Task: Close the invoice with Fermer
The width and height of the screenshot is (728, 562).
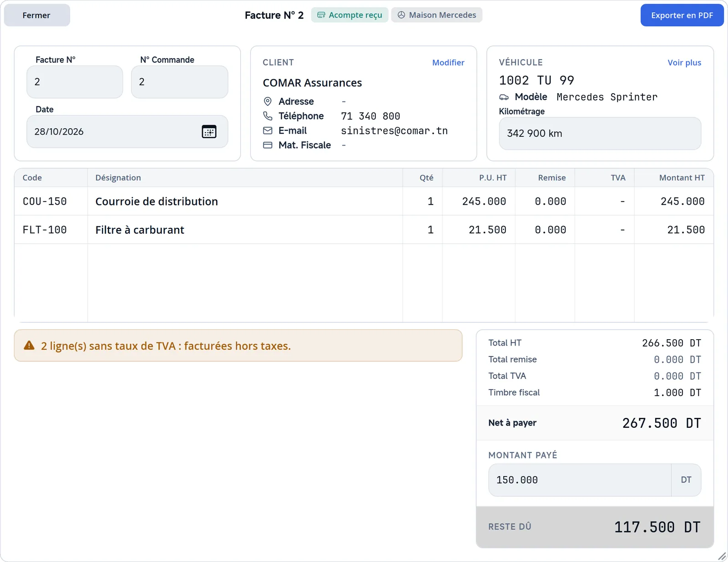Action: click(x=37, y=15)
